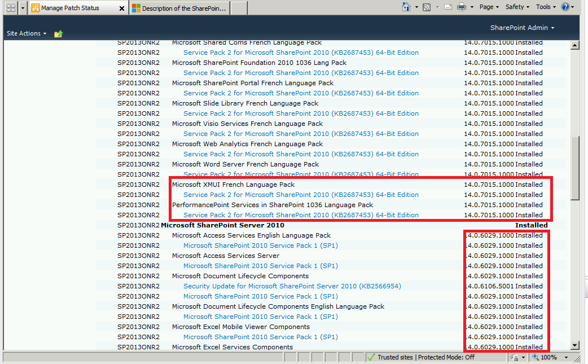Image resolution: width=588 pixels, height=364 pixels.
Task: Open Service Pack 2 link under Web Analytics French Language Pack
Action: [x=301, y=154]
